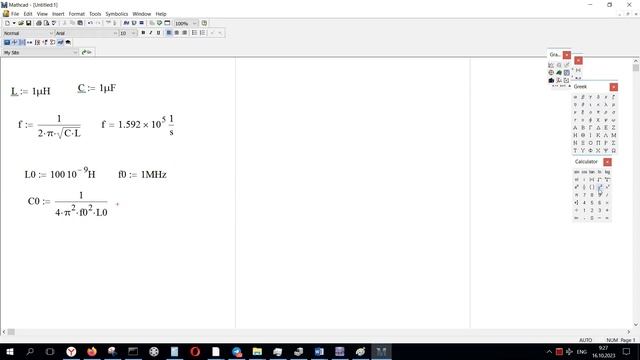Toggle Underline formatting

point(158,33)
